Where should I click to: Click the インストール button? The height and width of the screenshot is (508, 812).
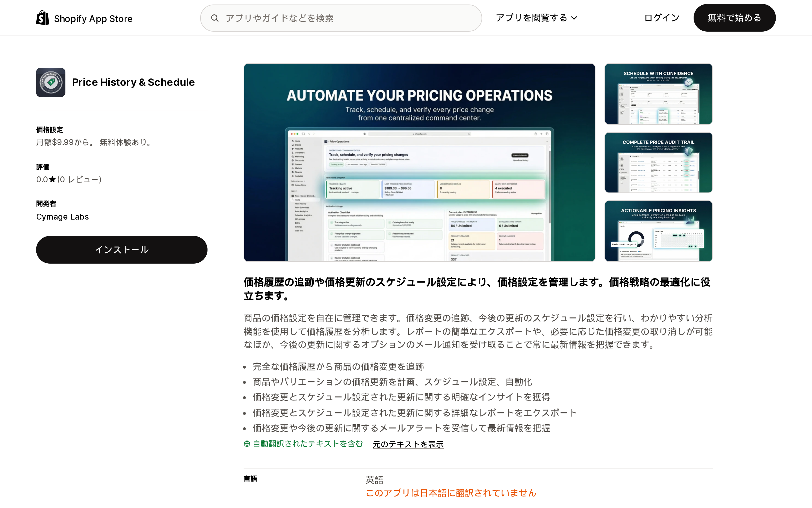point(122,250)
